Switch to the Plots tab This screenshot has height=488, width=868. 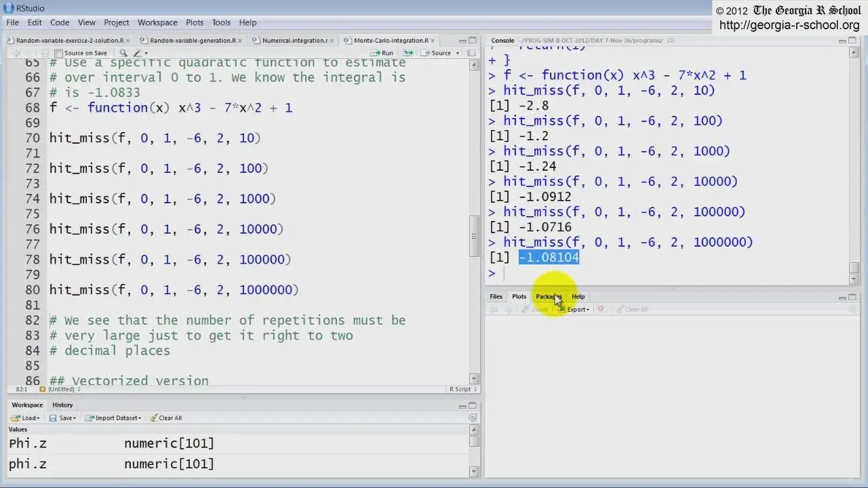click(519, 296)
